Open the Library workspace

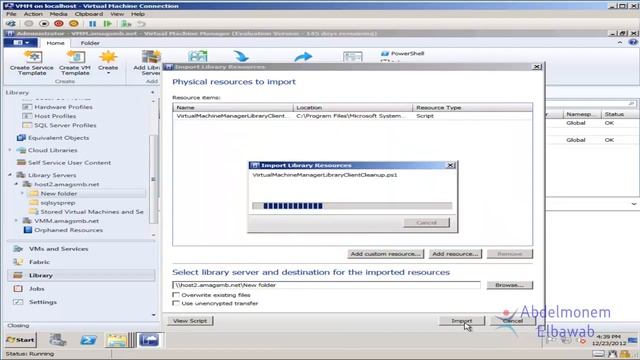coord(81,275)
